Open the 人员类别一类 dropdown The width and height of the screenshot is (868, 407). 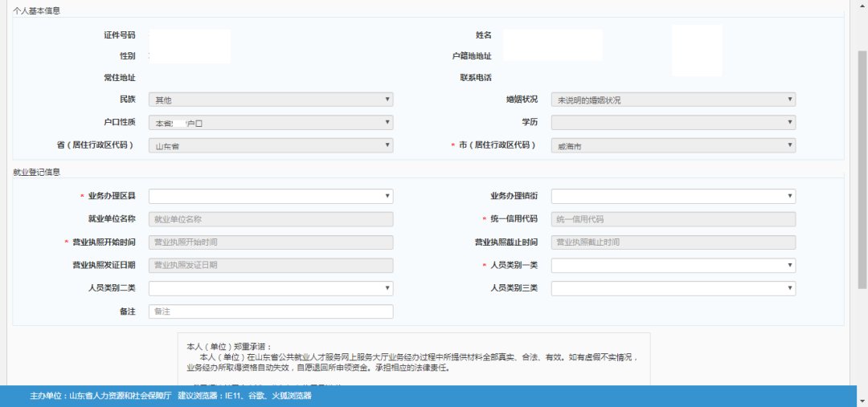(673, 265)
